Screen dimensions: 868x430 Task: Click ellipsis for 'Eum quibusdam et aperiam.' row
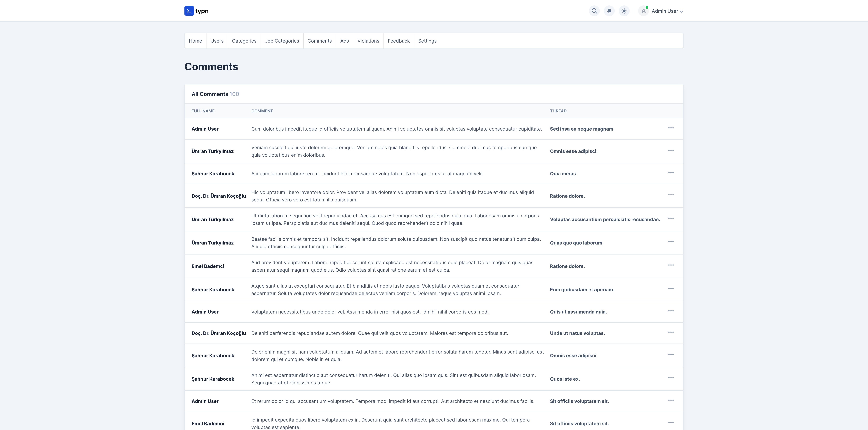tap(670, 289)
